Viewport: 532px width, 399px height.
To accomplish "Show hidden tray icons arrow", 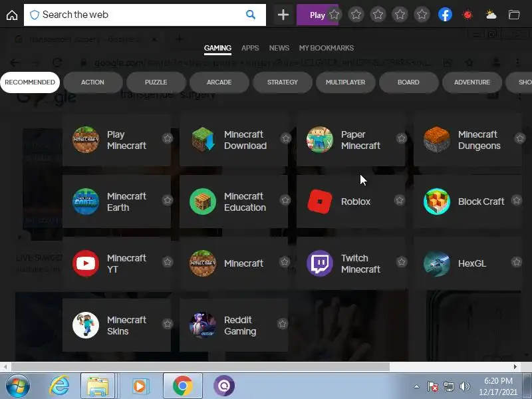I will [416, 386].
